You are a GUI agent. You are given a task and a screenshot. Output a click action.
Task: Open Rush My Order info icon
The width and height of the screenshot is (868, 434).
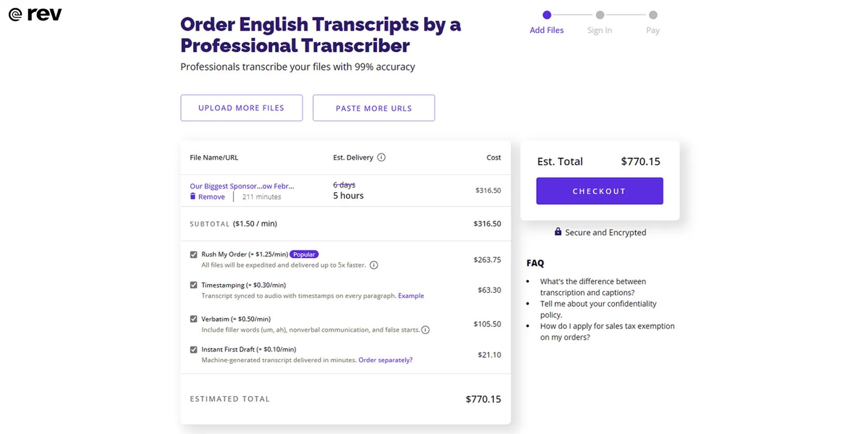[374, 265]
